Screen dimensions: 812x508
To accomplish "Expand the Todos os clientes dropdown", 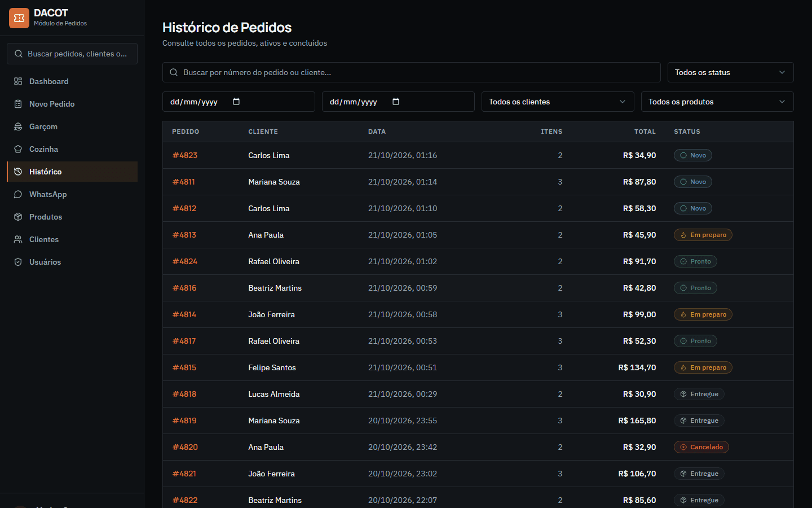I will coord(558,102).
